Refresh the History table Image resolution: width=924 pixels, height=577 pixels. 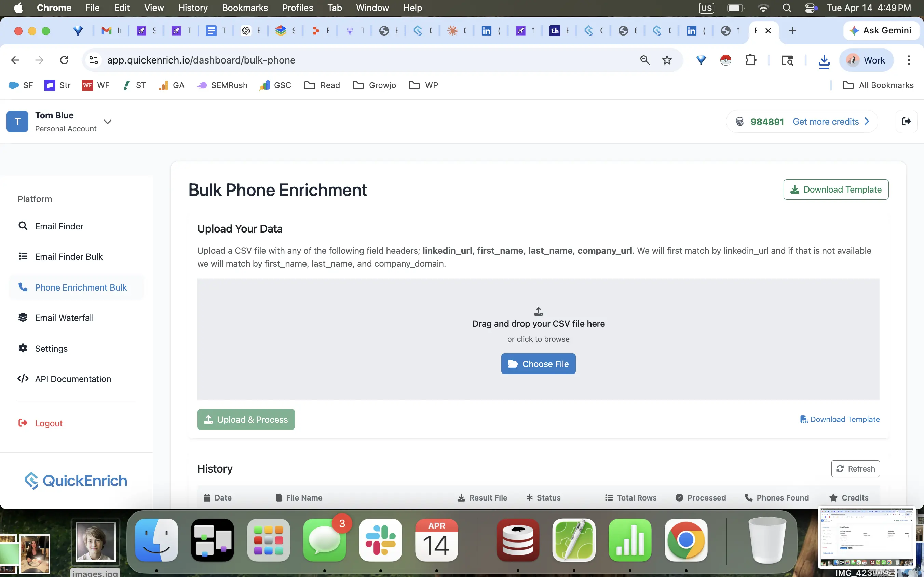[x=855, y=469]
